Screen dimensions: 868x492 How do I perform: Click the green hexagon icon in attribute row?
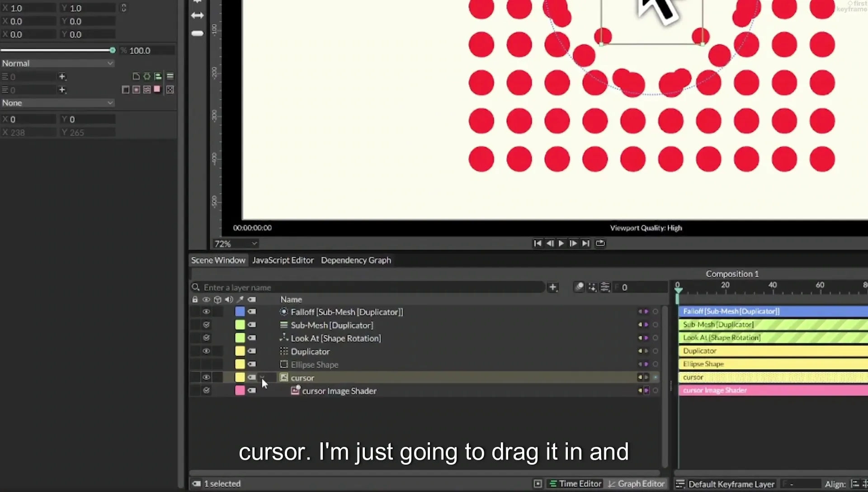(147, 76)
